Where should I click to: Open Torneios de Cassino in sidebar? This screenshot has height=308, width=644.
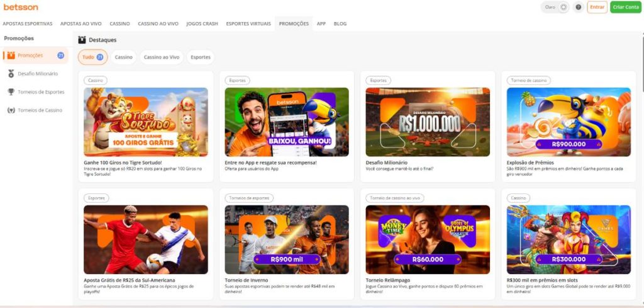pyautogui.click(x=40, y=110)
